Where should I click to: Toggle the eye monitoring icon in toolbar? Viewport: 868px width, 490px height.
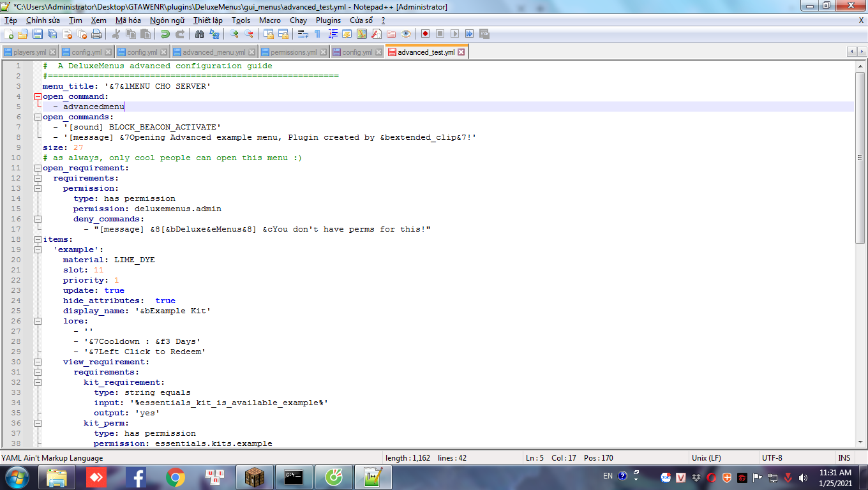[x=406, y=34]
